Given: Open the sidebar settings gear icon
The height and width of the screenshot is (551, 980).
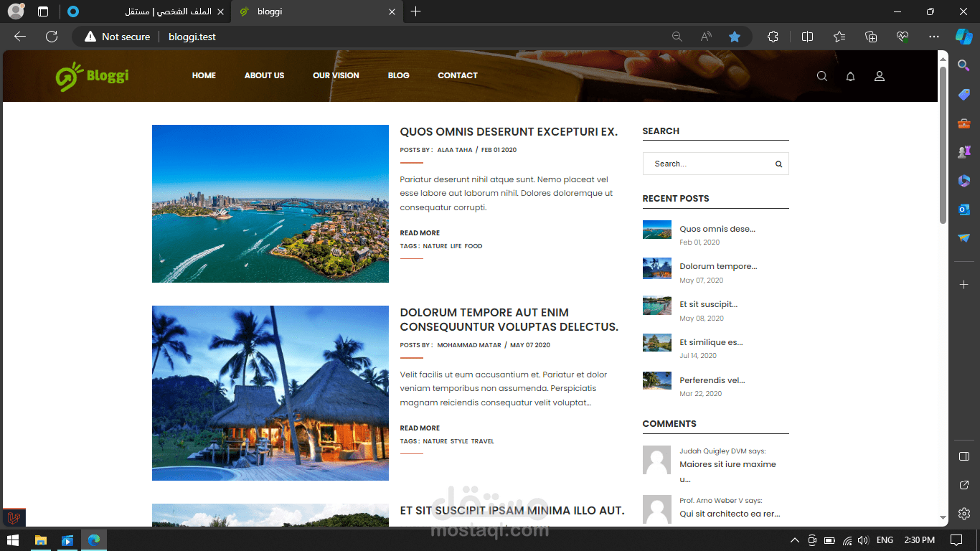Looking at the screenshot, I should pos(964,514).
